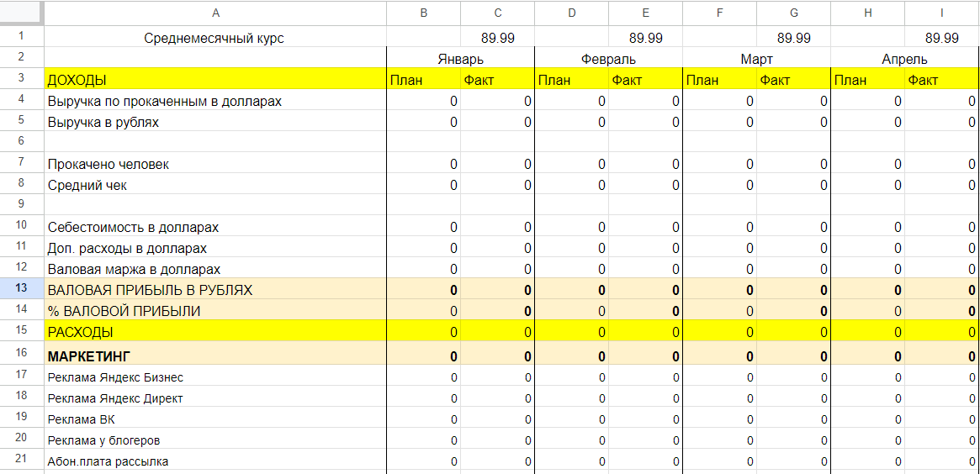This screenshot has width=980, height=474.
Task: Select the Реклама Яндекс Директ cell
Action: click(215, 398)
